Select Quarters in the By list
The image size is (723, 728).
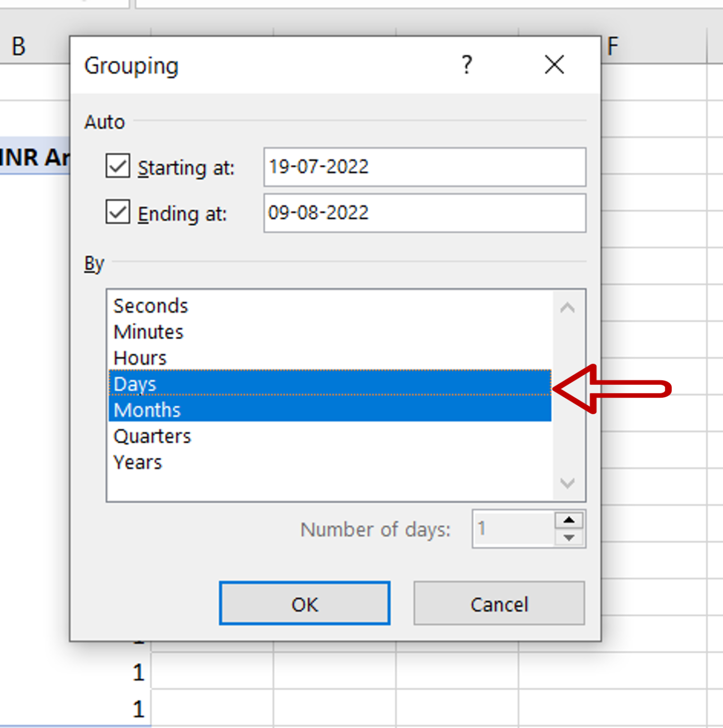point(330,436)
